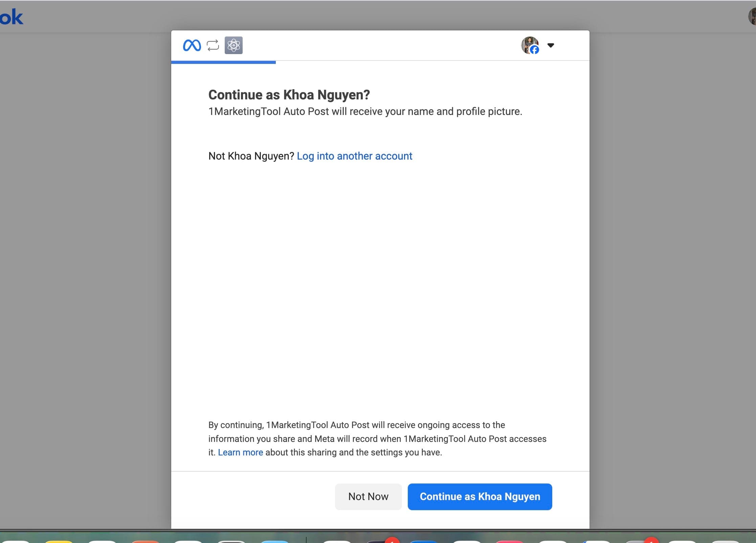The image size is (756, 543).
Task: Click the 'will receive your name and profile picture' text
Action: coord(427,111)
